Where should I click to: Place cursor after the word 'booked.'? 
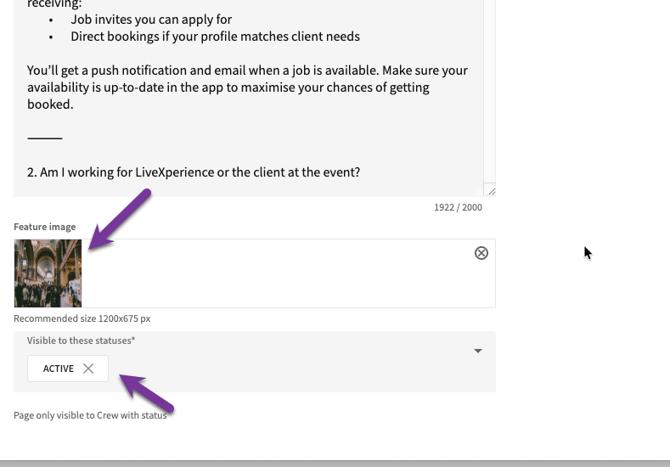click(74, 105)
